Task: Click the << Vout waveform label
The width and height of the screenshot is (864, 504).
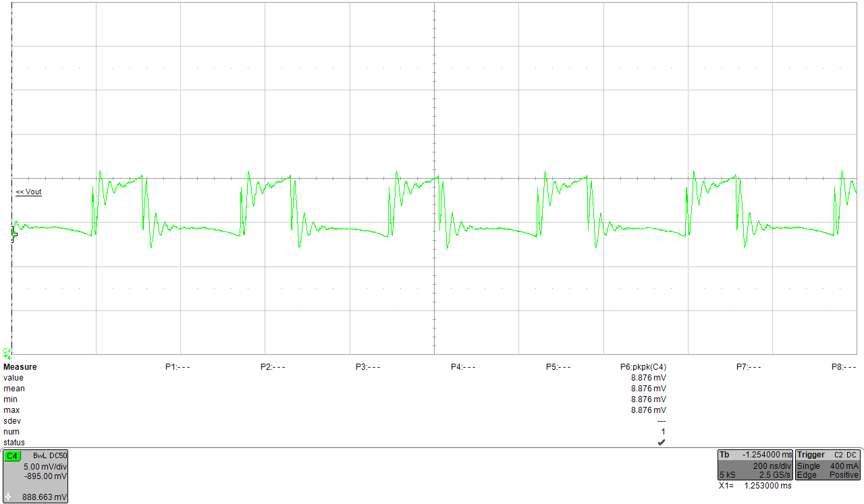Action: (28, 192)
